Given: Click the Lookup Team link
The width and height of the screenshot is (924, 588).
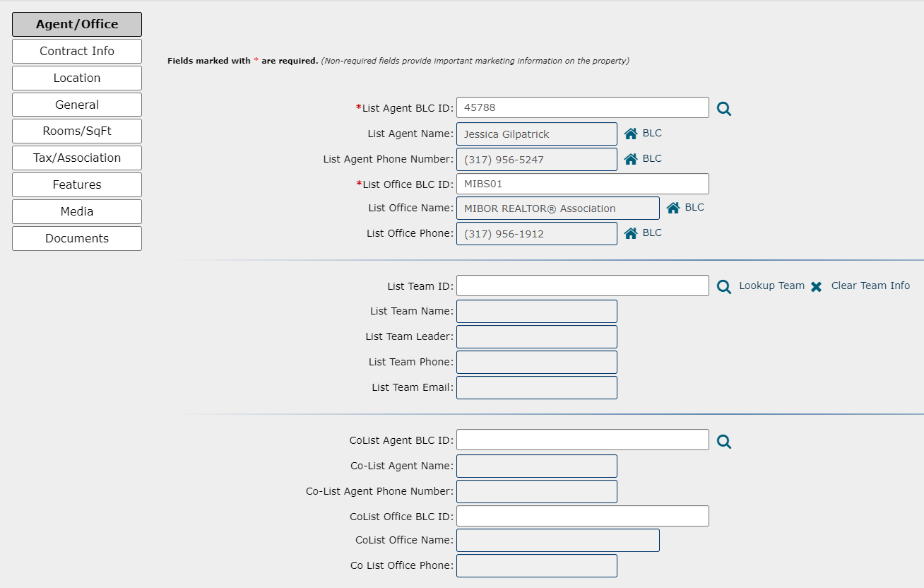Looking at the screenshot, I should click(x=771, y=286).
